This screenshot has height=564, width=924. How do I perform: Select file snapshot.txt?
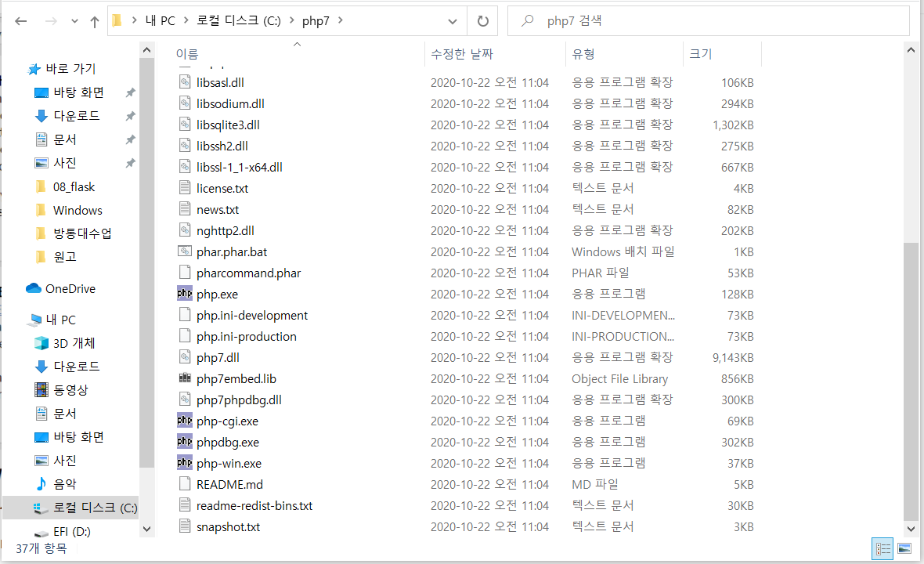click(228, 527)
